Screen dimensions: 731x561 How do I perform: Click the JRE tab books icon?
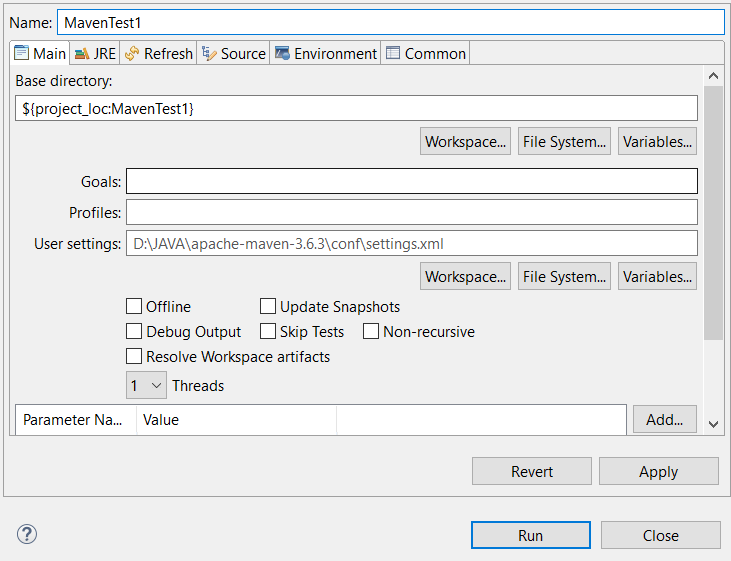click(x=82, y=54)
